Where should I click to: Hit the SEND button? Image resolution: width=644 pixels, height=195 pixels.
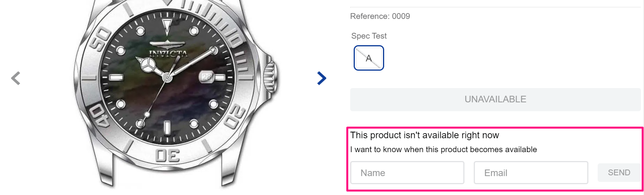pos(619,173)
